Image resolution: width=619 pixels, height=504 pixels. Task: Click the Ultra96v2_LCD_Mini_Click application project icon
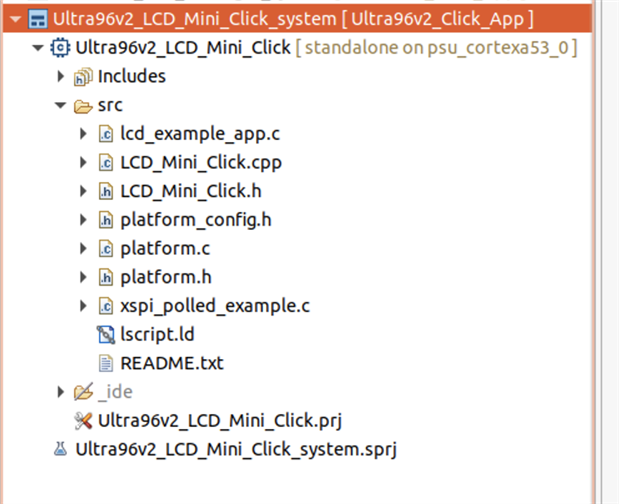tap(60, 48)
